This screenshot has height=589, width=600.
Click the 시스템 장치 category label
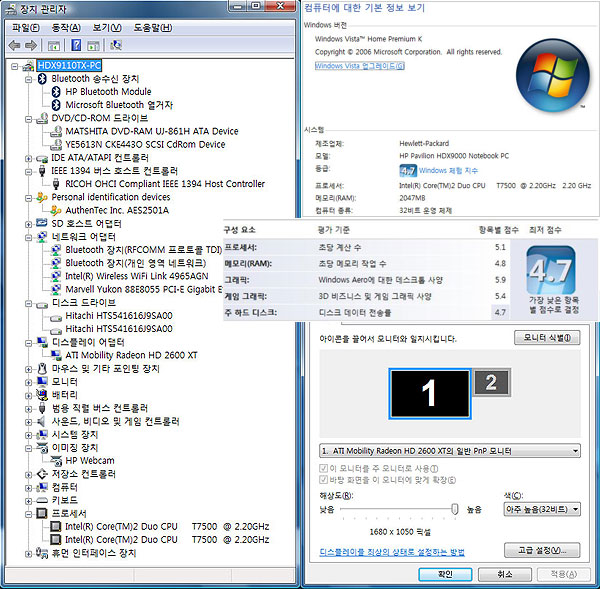tap(75, 434)
